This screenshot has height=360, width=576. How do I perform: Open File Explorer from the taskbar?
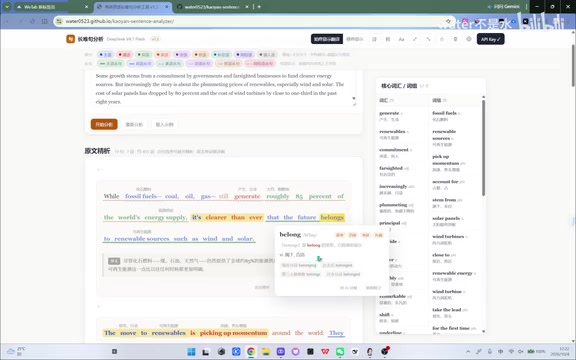click(266, 352)
